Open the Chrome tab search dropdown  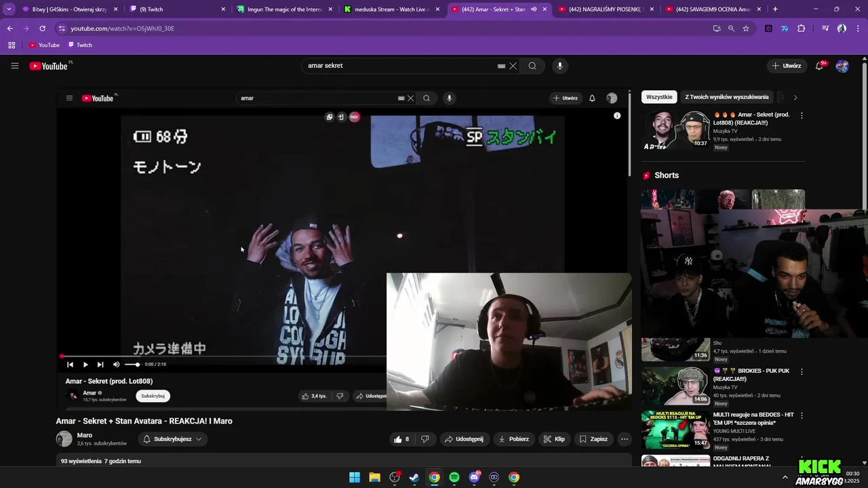9,9
